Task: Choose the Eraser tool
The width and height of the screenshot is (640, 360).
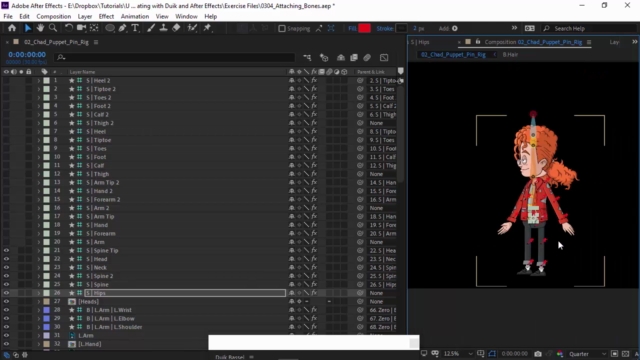Action: [x=176, y=28]
